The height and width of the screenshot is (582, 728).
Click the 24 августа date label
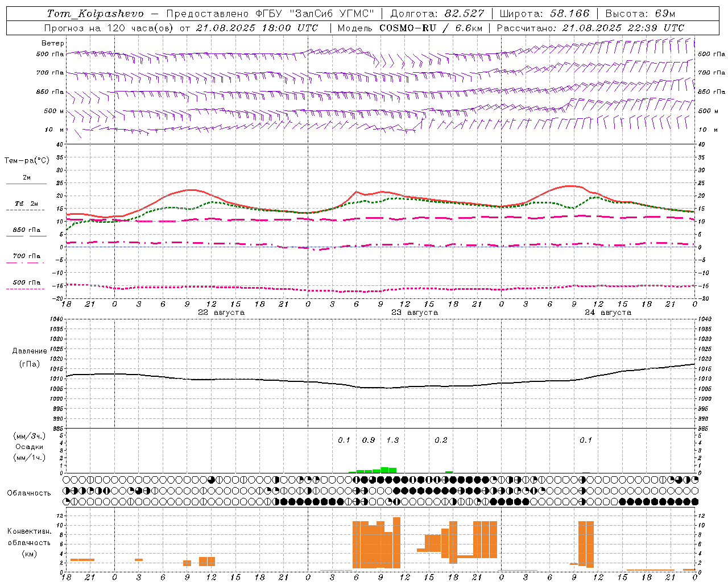608,313
